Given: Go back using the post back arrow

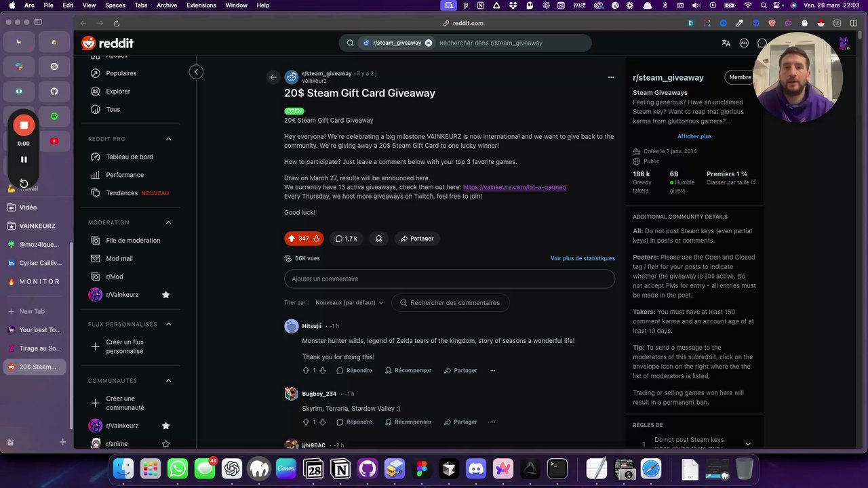Looking at the screenshot, I should [x=273, y=77].
